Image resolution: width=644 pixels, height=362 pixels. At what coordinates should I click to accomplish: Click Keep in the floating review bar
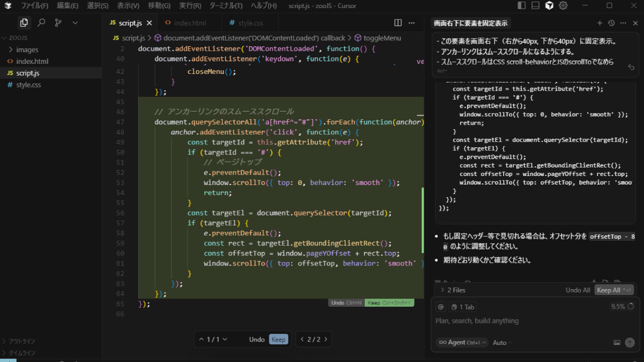point(278,339)
